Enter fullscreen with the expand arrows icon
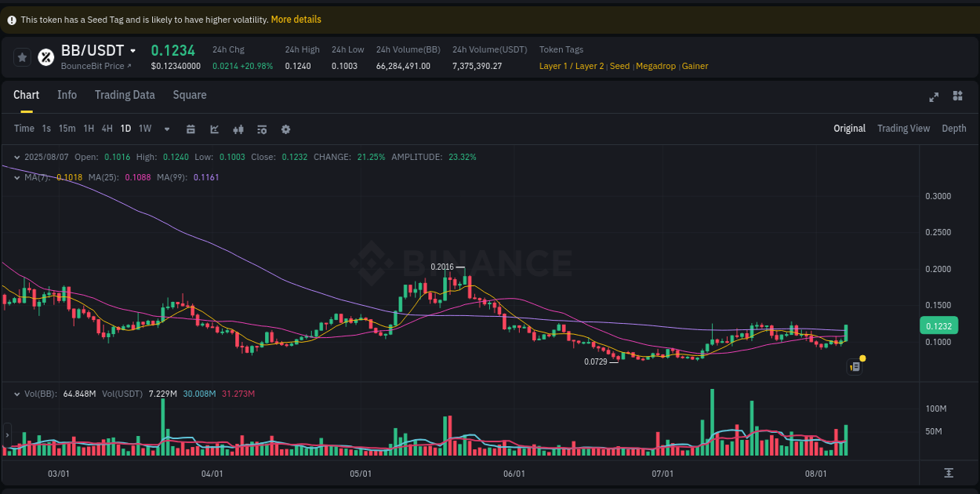The width and height of the screenshot is (980, 494). click(934, 97)
